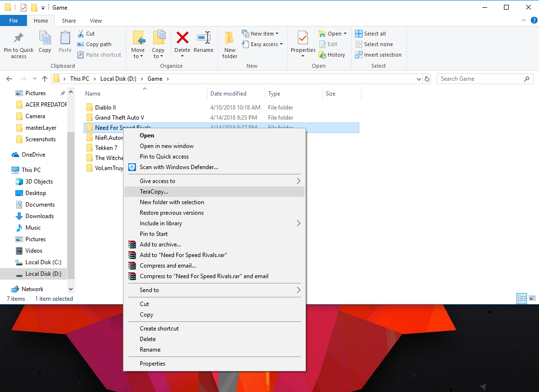Switch to Details view icon in status bar

click(x=522, y=298)
